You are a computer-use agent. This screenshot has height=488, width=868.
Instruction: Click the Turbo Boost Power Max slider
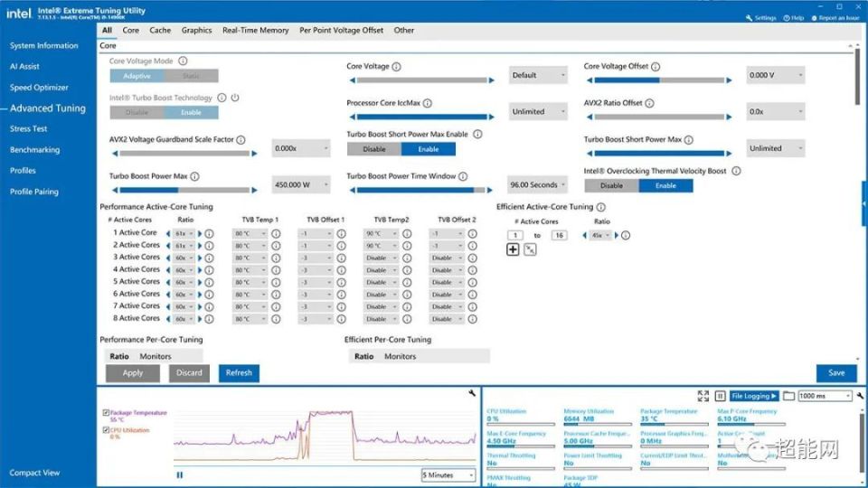[184, 190]
